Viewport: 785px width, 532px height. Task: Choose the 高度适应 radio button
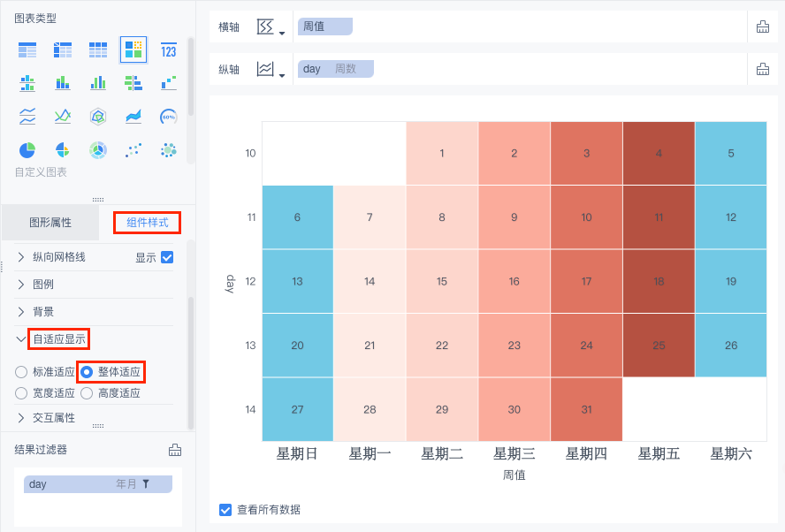coord(87,393)
